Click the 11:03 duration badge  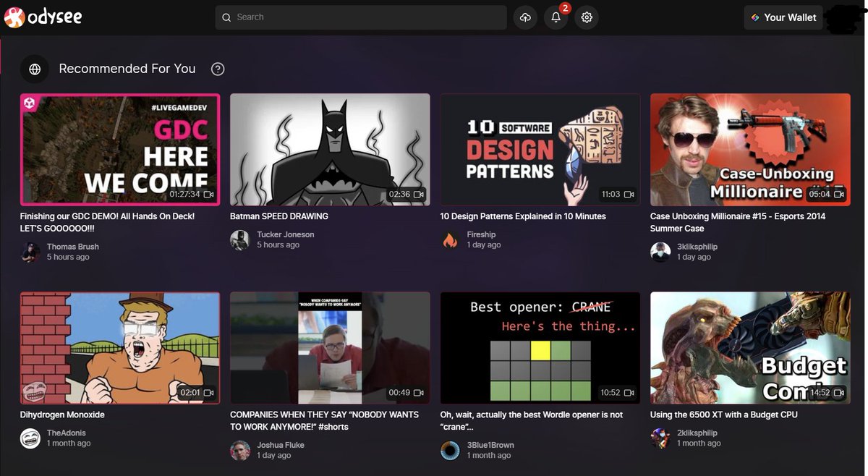click(617, 195)
